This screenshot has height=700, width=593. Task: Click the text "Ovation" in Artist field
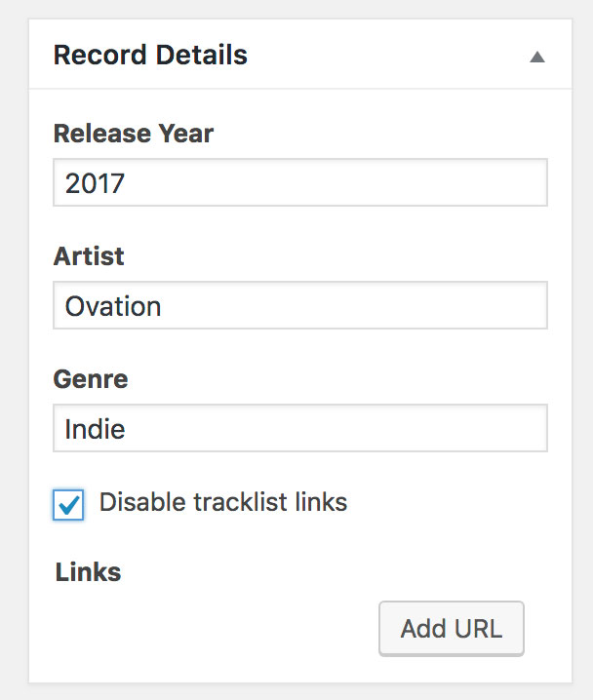(113, 306)
